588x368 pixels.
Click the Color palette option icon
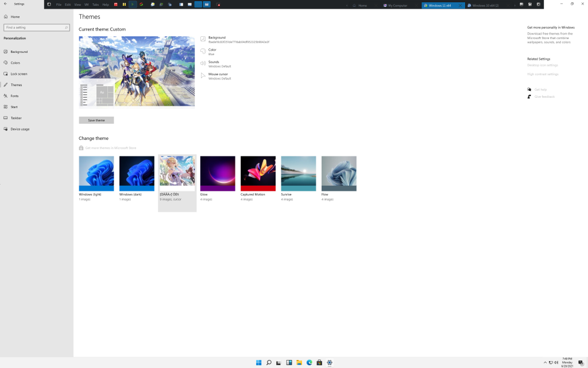click(203, 51)
